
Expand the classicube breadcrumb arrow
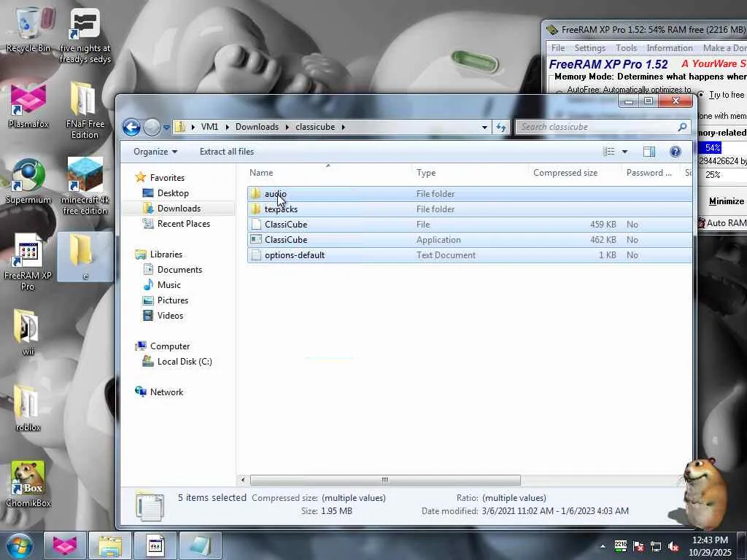(343, 127)
